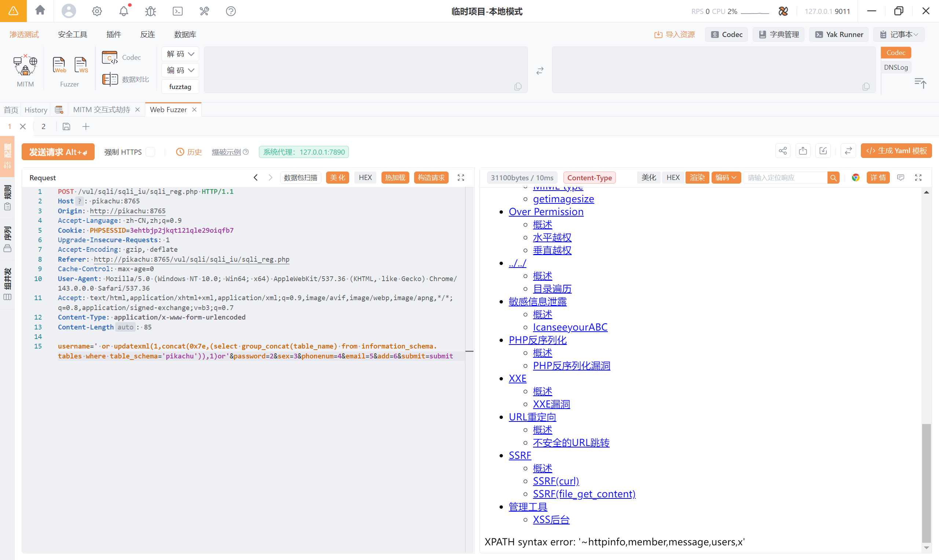
Task: Click the SSRF(curl) link in response
Action: click(x=555, y=481)
